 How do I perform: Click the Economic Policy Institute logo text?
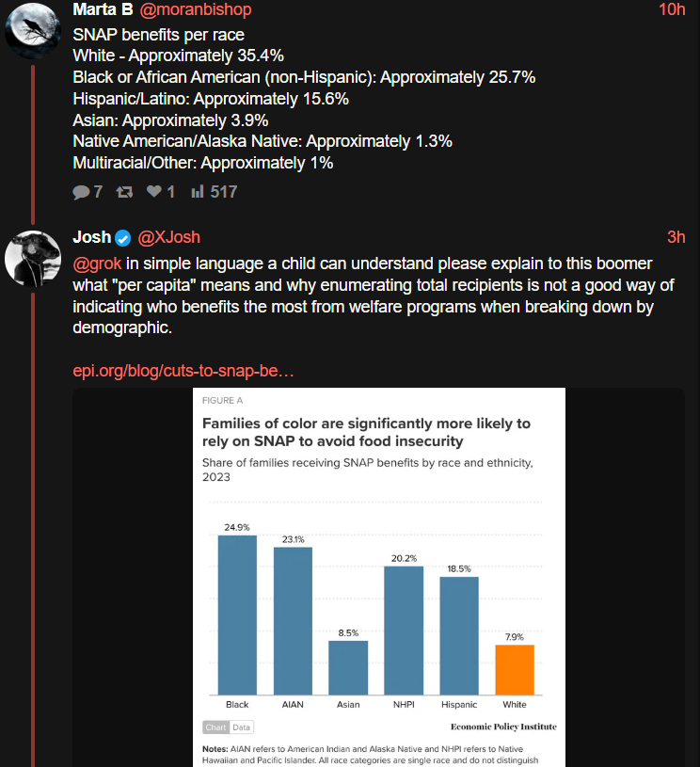503,727
